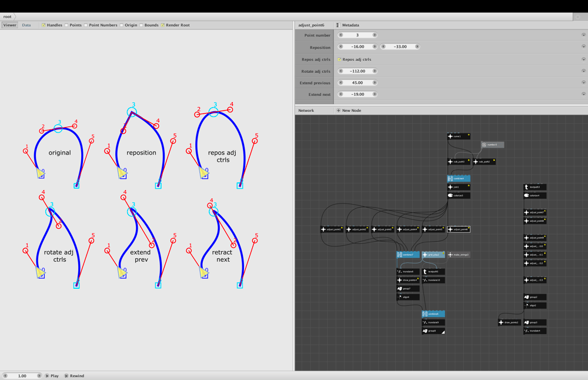Viewport: 588px width, 380px height.
Task: Toggle the Render Root checkbox
Action: (163, 25)
